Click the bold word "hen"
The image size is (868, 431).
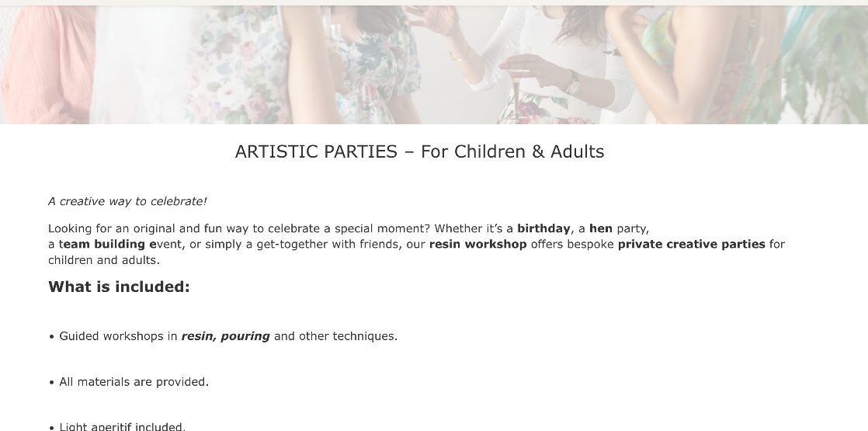coord(600,228)
